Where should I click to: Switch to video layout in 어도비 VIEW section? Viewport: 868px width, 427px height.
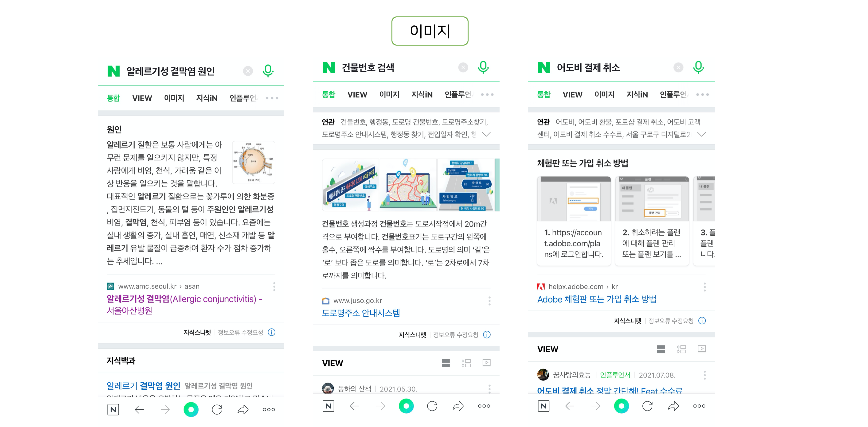[x=702, y=349]
